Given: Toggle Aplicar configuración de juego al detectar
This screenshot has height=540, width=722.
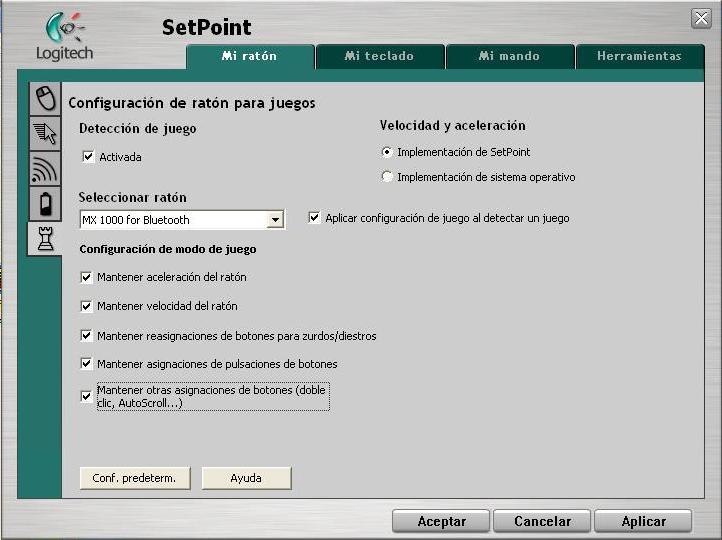Looking at the screenshot, I should click(x=315, y=218).
